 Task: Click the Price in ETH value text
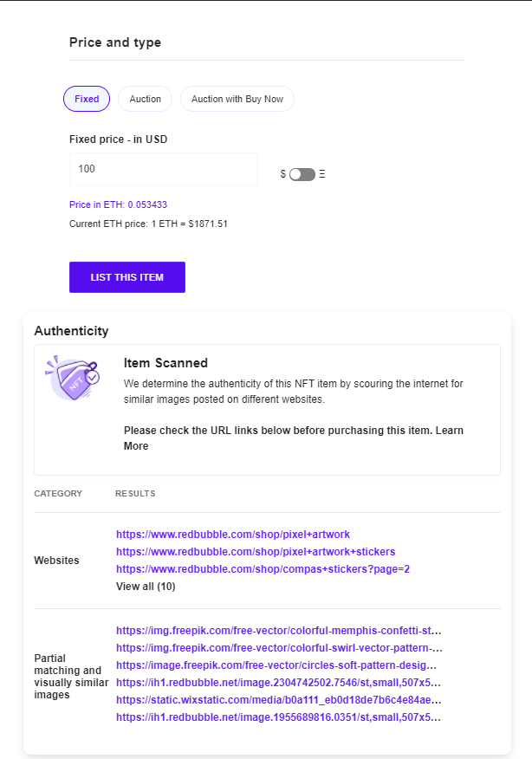[x=118, y=205]
